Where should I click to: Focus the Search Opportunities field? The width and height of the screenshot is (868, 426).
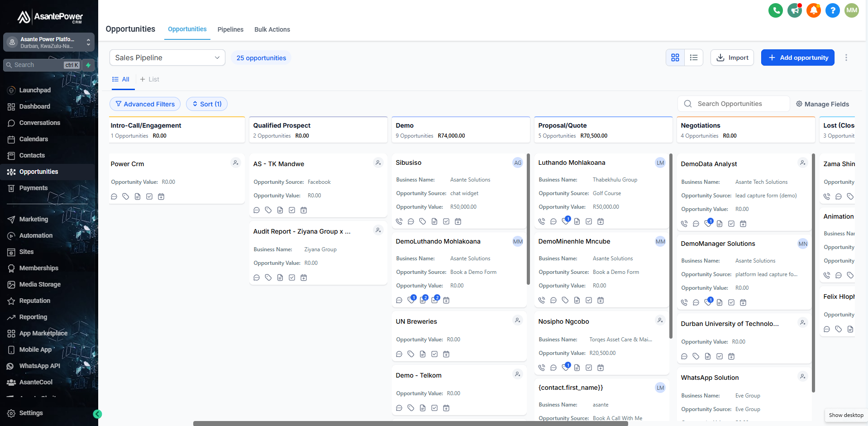(738, 104)
